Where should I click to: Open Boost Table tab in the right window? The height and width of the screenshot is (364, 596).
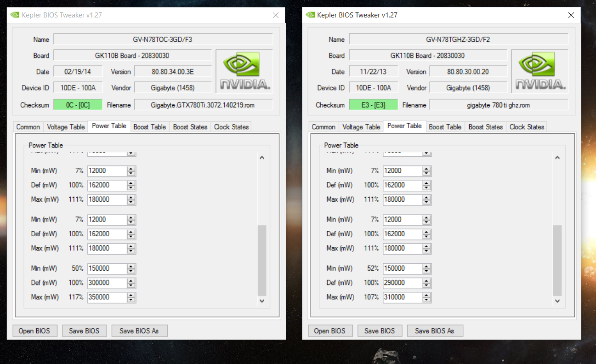click(445, 127)
